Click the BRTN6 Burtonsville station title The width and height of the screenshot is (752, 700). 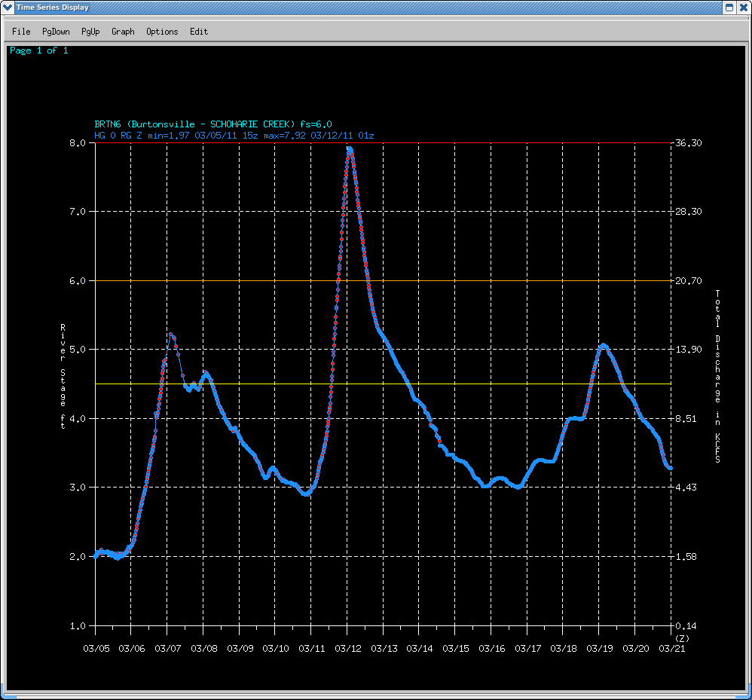pyautogui.click(x=213, y=124)
